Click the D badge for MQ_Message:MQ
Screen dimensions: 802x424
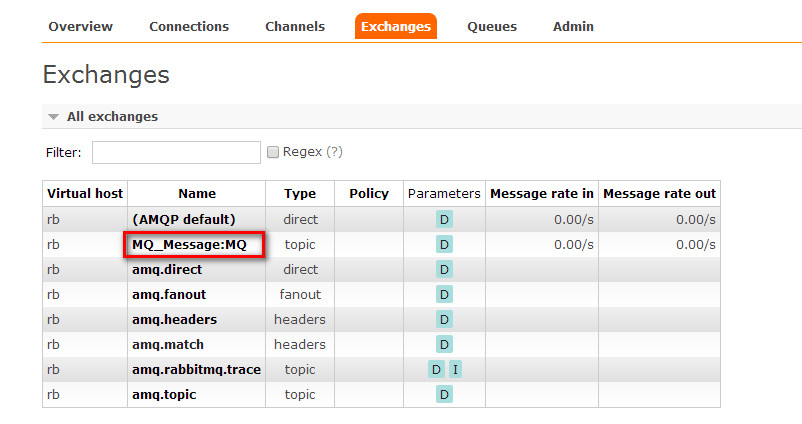point(444,244)
